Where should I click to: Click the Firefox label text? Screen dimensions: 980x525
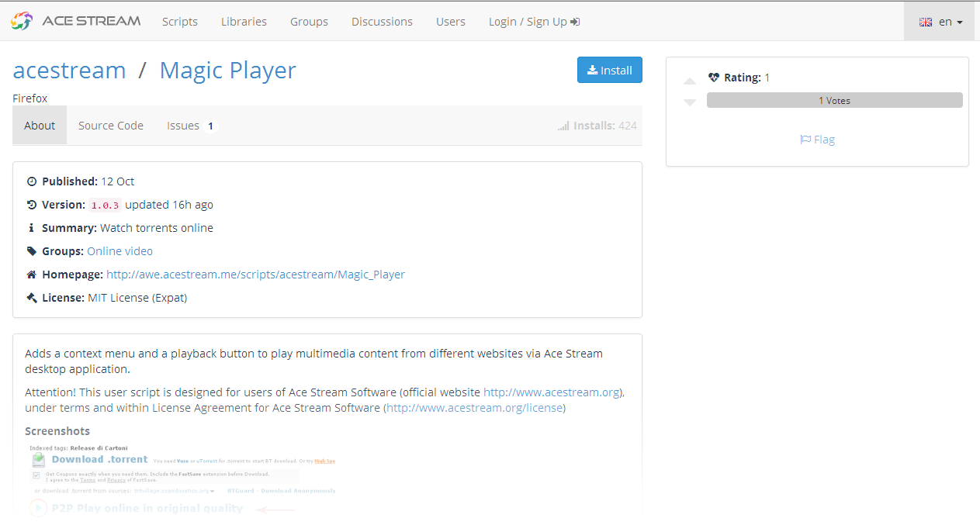30,98
